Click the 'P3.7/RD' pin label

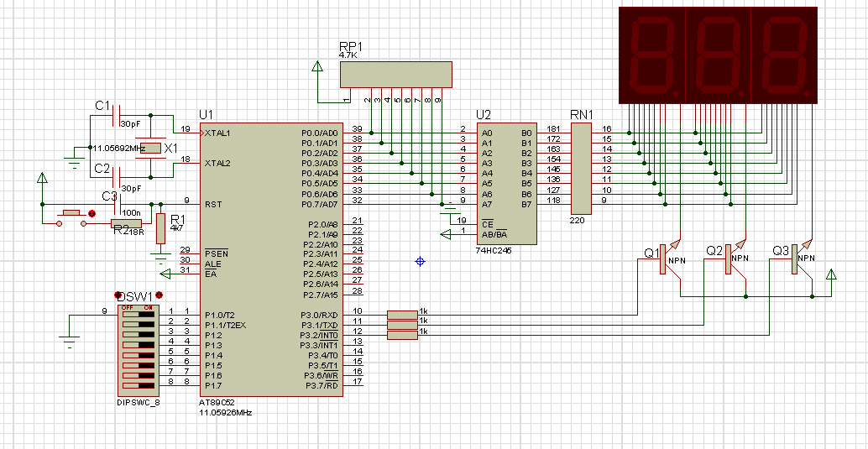point(321,385)
